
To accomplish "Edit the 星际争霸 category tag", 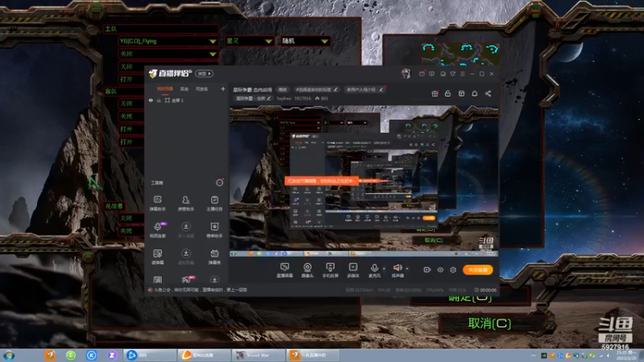I will (254, 98).
